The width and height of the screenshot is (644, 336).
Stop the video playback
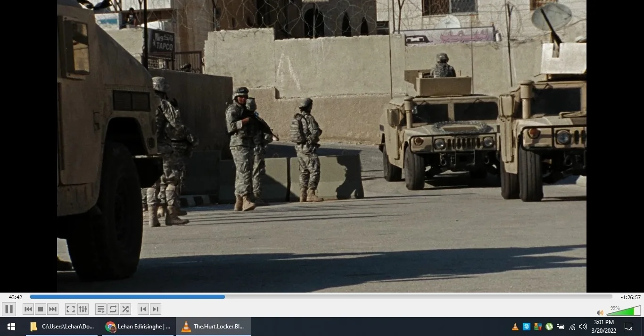tap(41, 309)
